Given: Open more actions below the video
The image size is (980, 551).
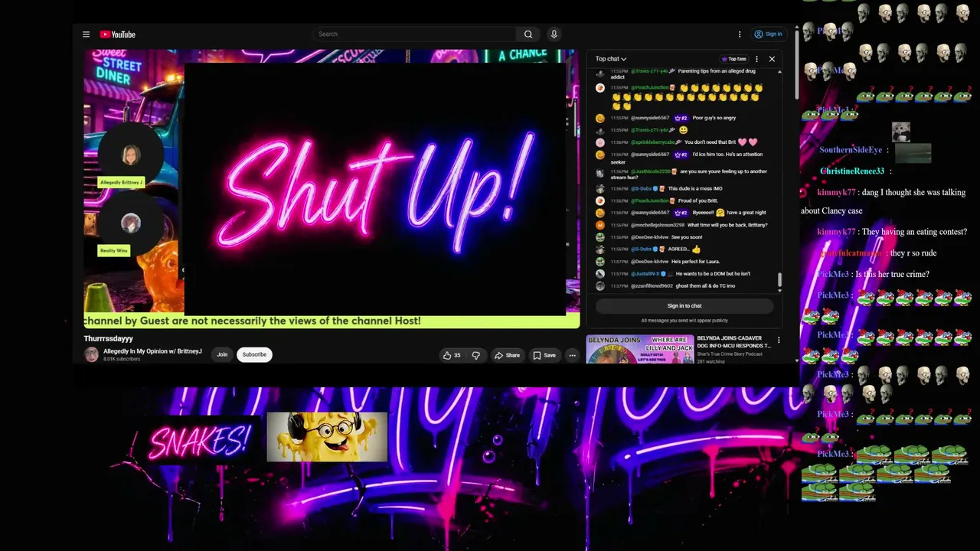Looking at the screenshot, I should [x=572, y=355].
